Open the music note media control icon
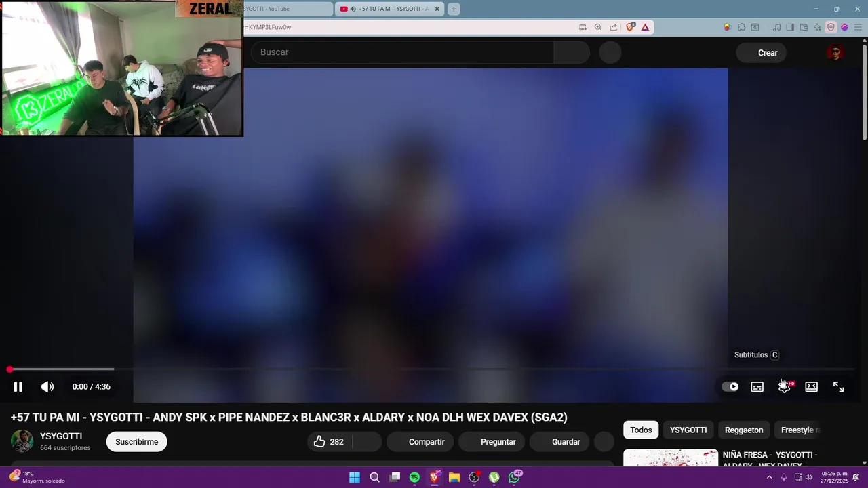 point(776,27)
